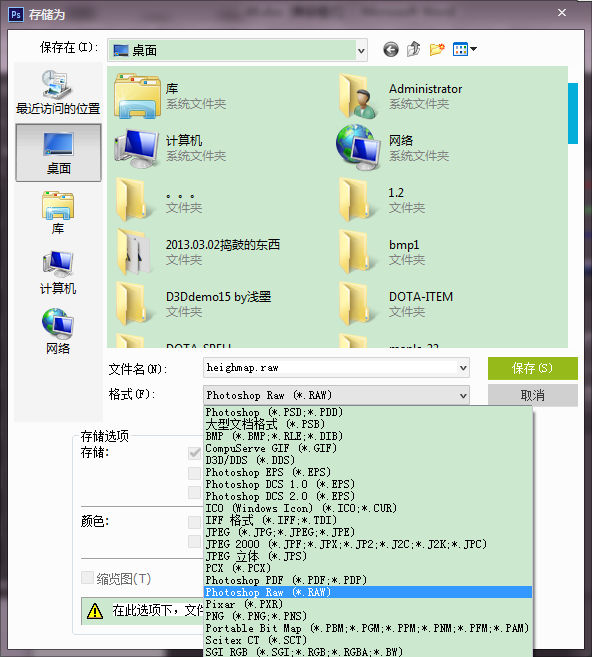Toggle the second checkbox under 存储

(194, 473)
